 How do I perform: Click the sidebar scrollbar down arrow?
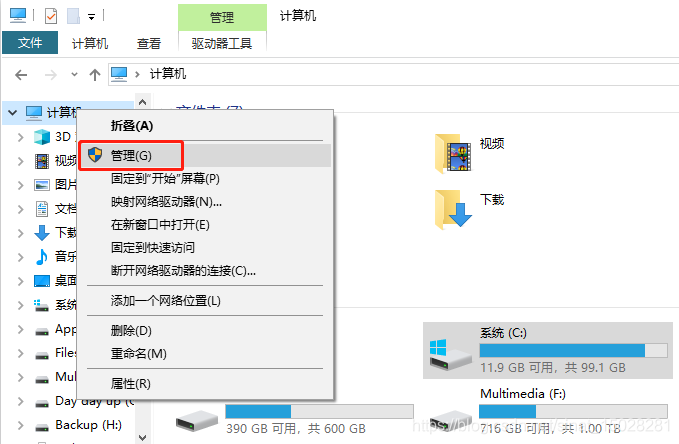coord(142,437)
